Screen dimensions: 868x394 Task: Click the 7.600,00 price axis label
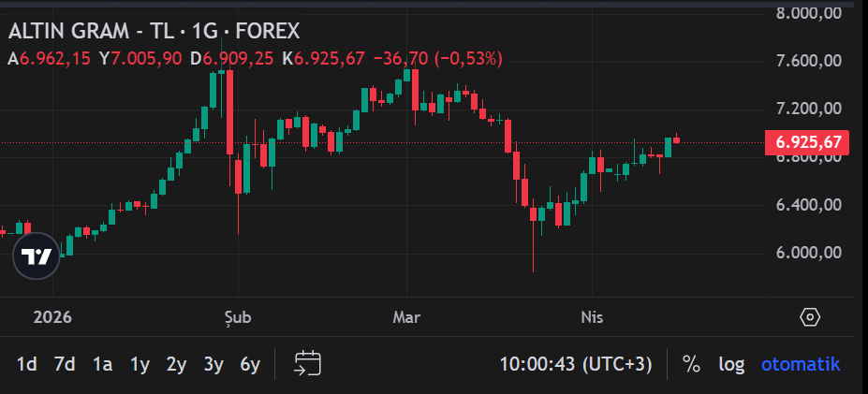click(x=811, y=61)
